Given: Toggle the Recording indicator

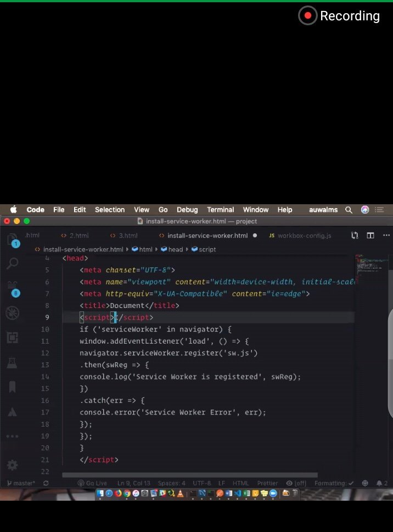Looking at the screenshot, I should point(339,15).
